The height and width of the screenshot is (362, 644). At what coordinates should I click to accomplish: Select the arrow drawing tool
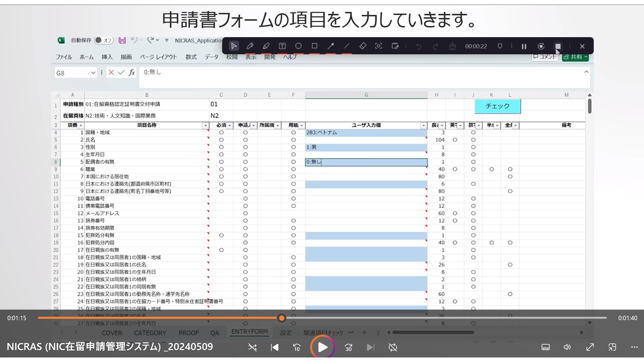coord(331,46)
